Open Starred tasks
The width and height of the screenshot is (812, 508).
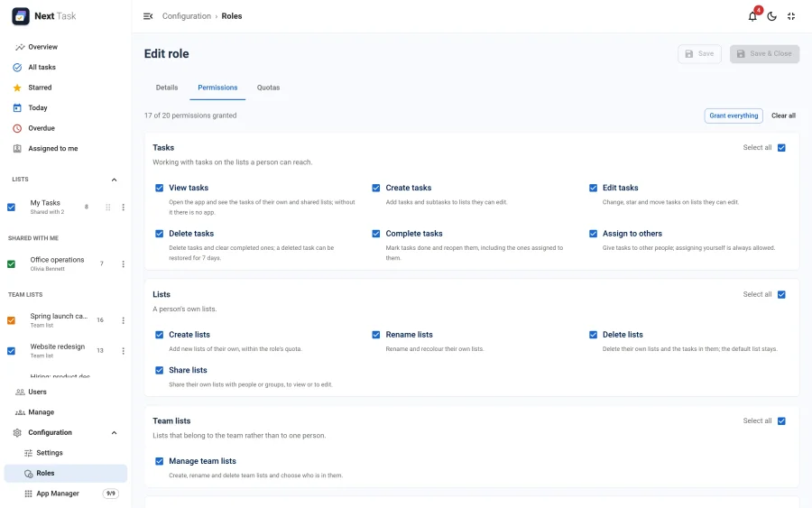pos(66,88)
